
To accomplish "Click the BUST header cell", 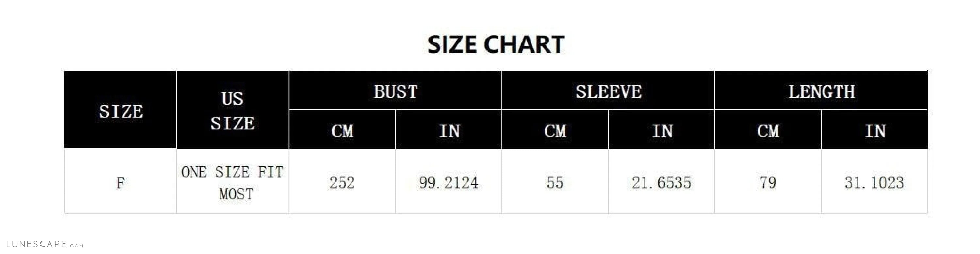I will pyautogui.click(x=396, y=90).
